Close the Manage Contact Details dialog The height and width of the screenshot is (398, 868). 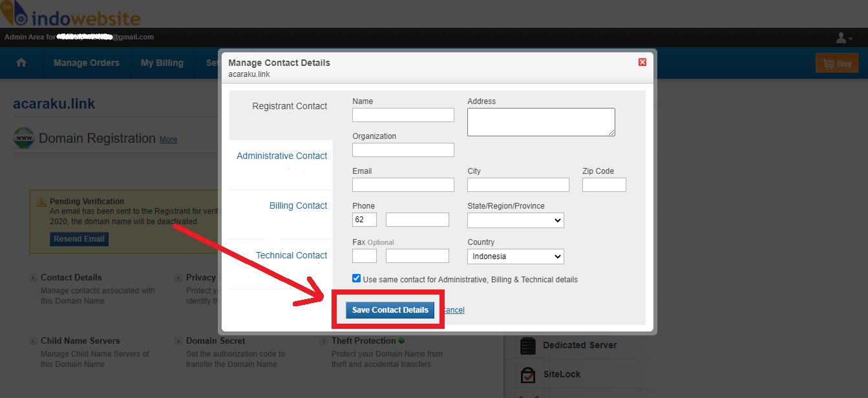click(x=642, y=62)
